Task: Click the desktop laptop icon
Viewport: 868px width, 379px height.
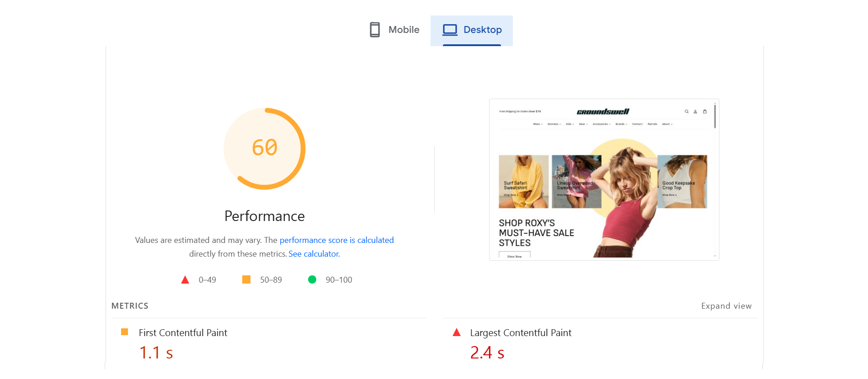Action: [450, 30]
